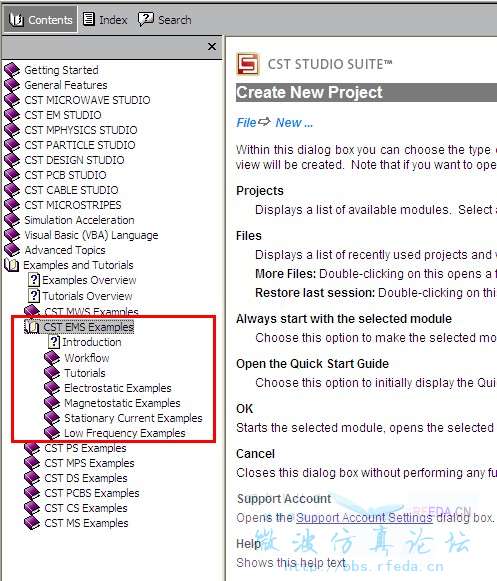Image resolution: width=497 pixels, height=581 pixels.
Task: Click the book icon beside Electrostatic Examples
Action: [52, 388]
